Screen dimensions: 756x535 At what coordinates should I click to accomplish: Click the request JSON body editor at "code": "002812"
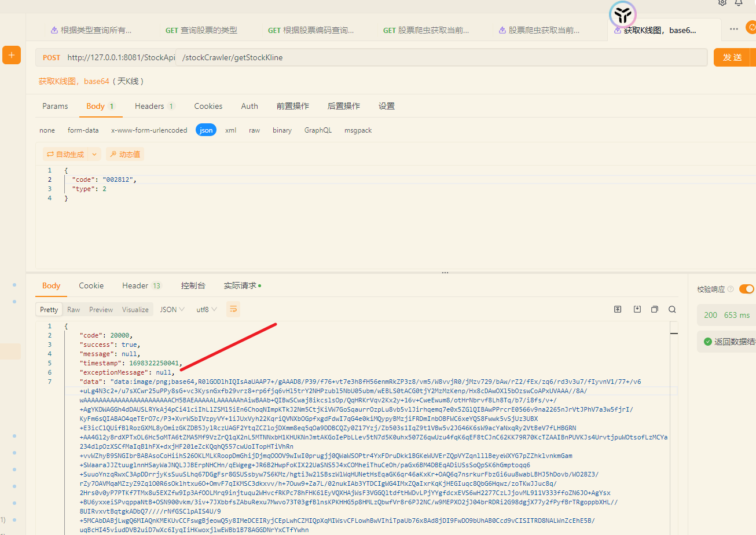[104, 179]
